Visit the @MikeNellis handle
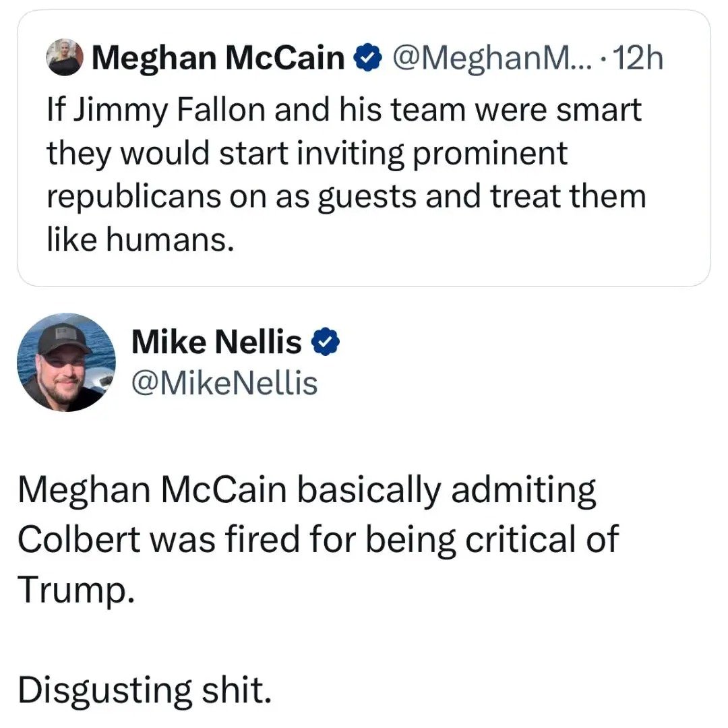 point(224,384)
